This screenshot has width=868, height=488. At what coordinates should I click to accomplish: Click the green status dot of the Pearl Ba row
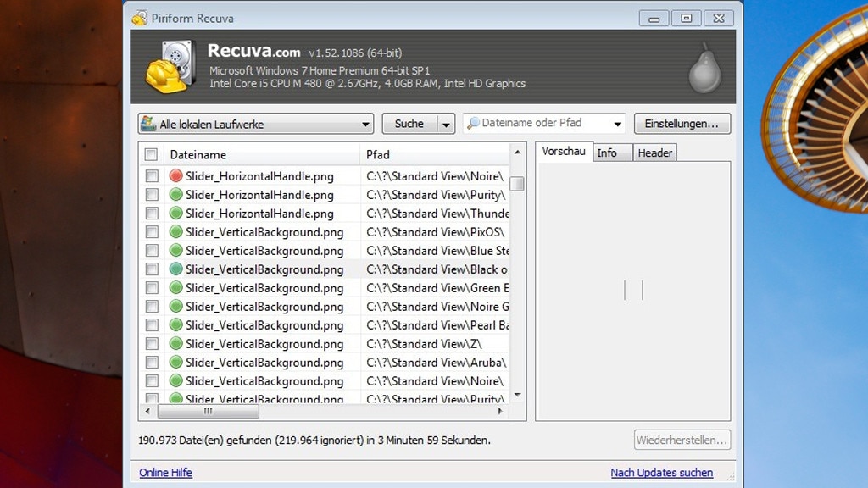[x=176, y=324]
